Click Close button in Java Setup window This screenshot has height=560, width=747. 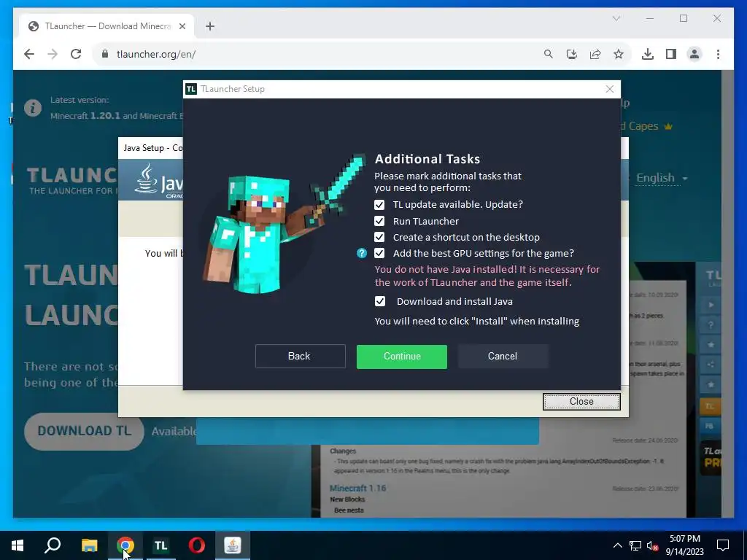(581, 402)
